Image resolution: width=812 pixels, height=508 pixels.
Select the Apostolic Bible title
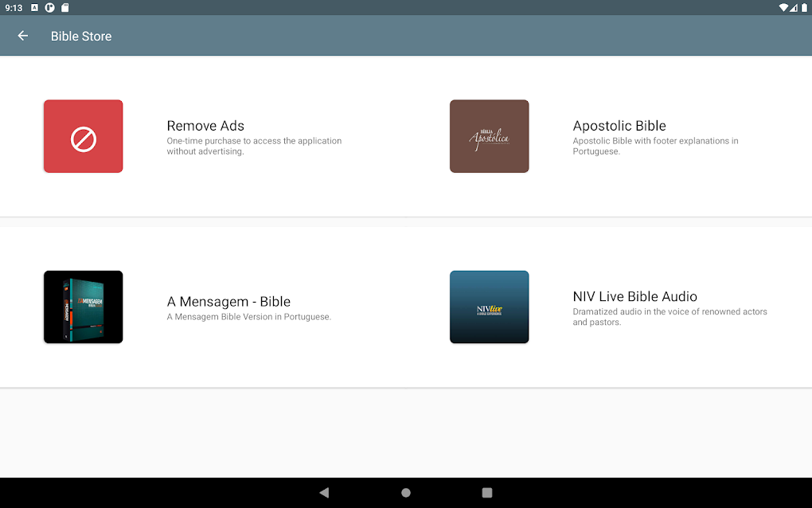[x=619, y=126]
